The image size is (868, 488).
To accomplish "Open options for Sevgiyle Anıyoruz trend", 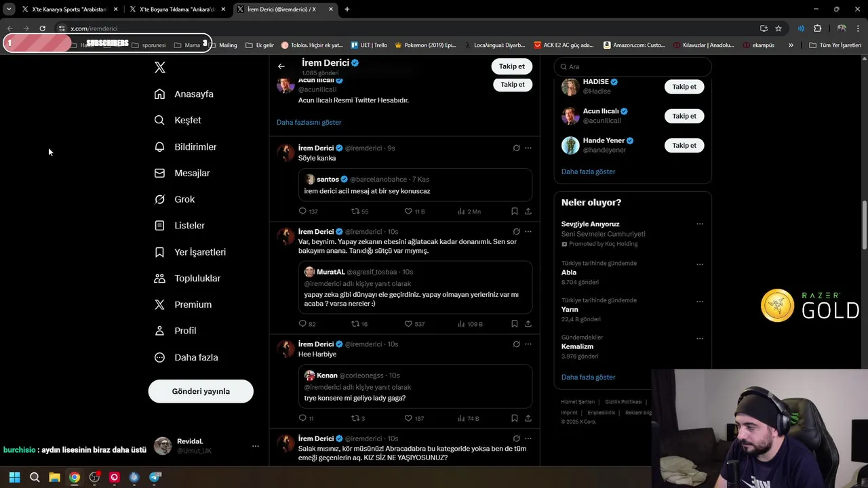I will pos(700,224).
